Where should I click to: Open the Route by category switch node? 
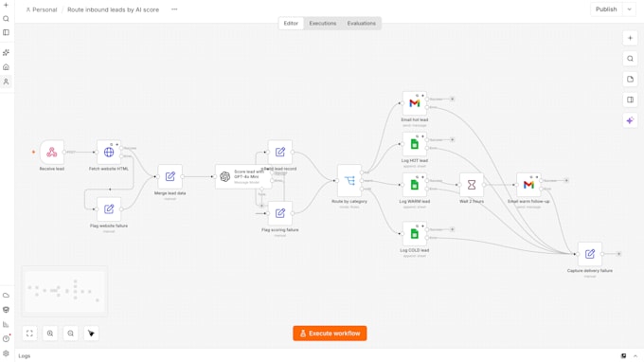pyautogui.click(x=349, y=181)
